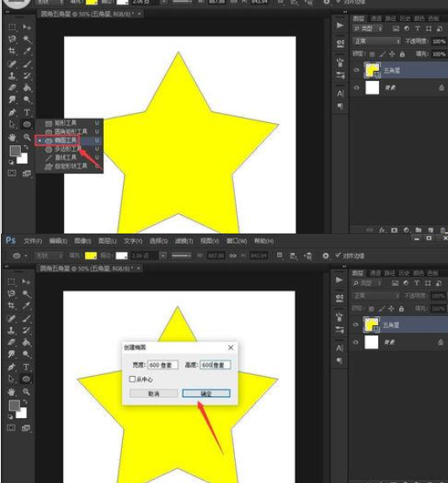448x483 pixels.
Task: Open the 类型 filter dropdown in the dialog screenshot
Action: point(367,282)
